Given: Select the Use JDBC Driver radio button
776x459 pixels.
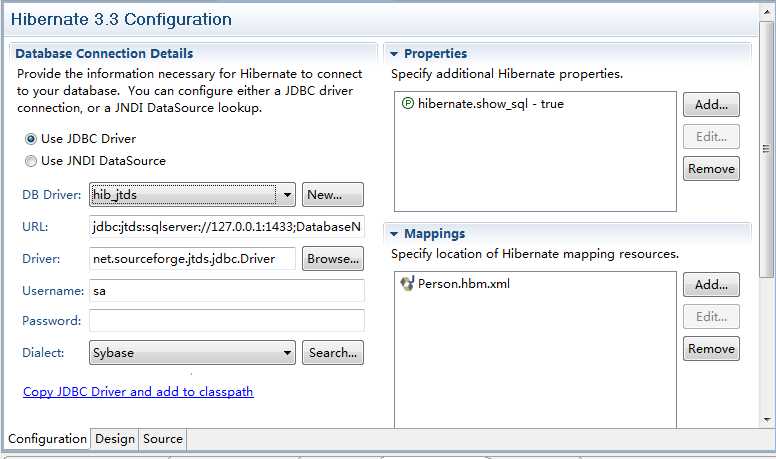Looking at the screenshot, I should 31,139.
